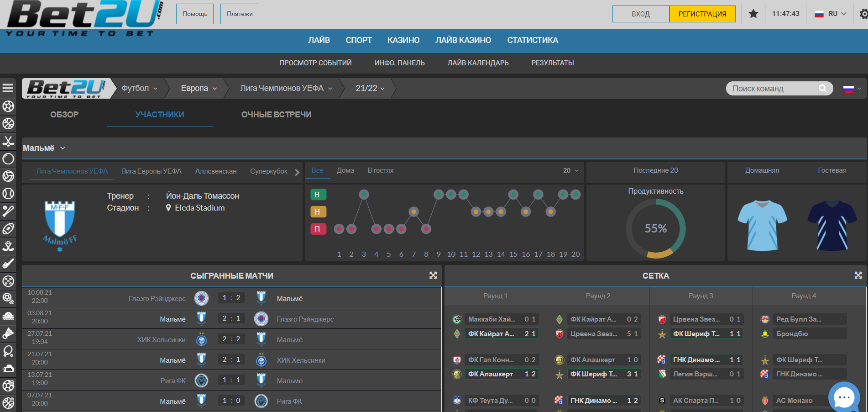Choose the ice hockey sticks icon
868x412 pixels.
(x=8, y=141)
